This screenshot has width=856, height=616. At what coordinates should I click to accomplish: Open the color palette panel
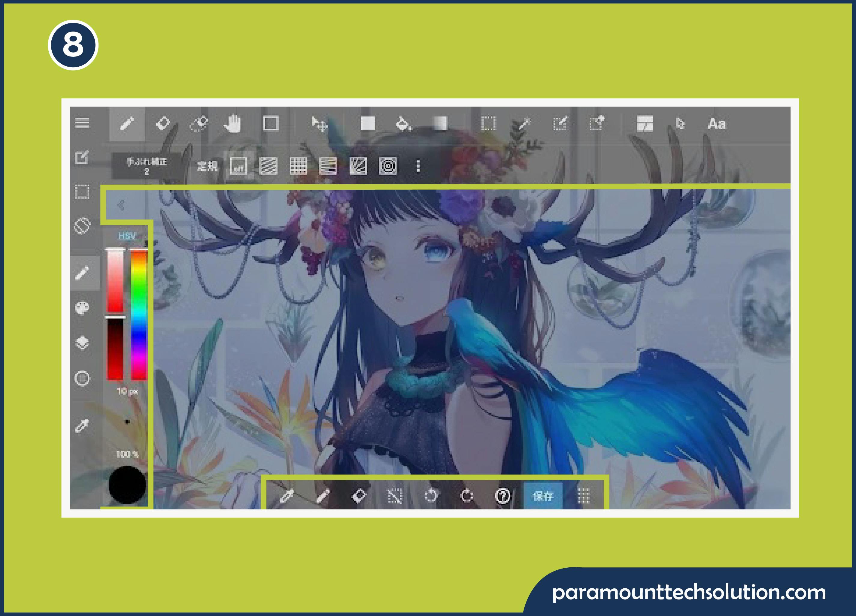pyautogui.click(x=82, y=307)
